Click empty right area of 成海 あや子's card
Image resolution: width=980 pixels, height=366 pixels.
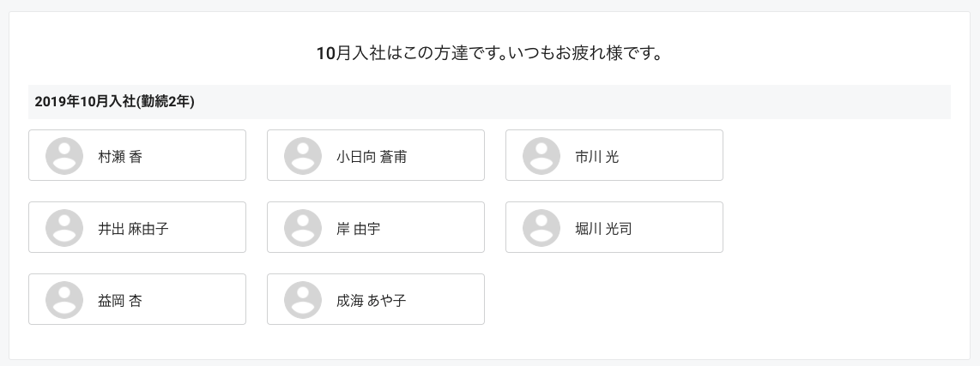[445, 299]
